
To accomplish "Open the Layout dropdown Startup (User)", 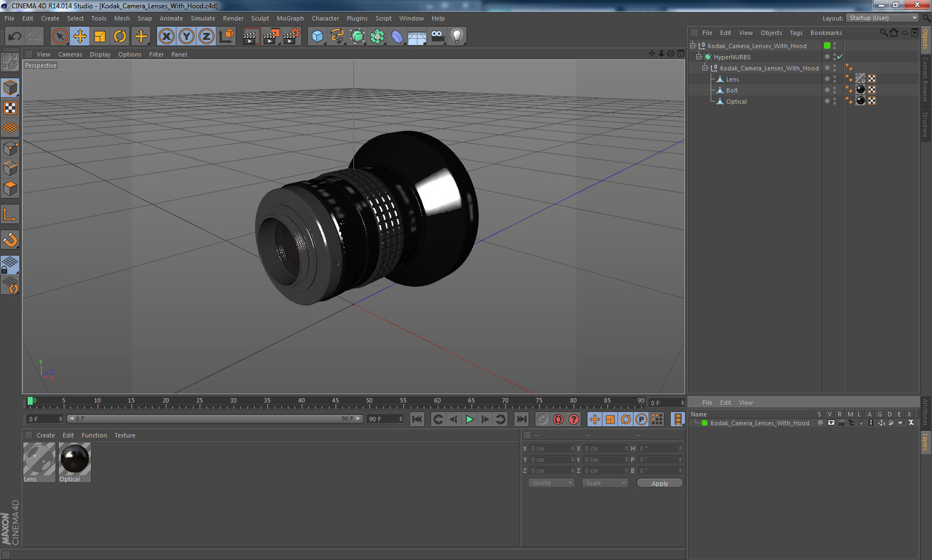I will pyautogui.click(x=883, y=18).
